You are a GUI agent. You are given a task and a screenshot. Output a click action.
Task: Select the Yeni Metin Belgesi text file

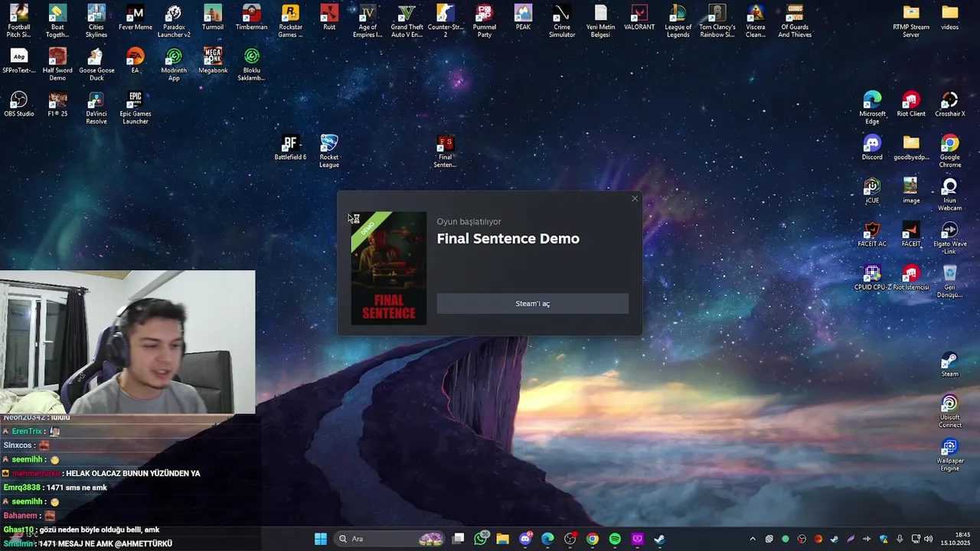[x=600, y=21]
